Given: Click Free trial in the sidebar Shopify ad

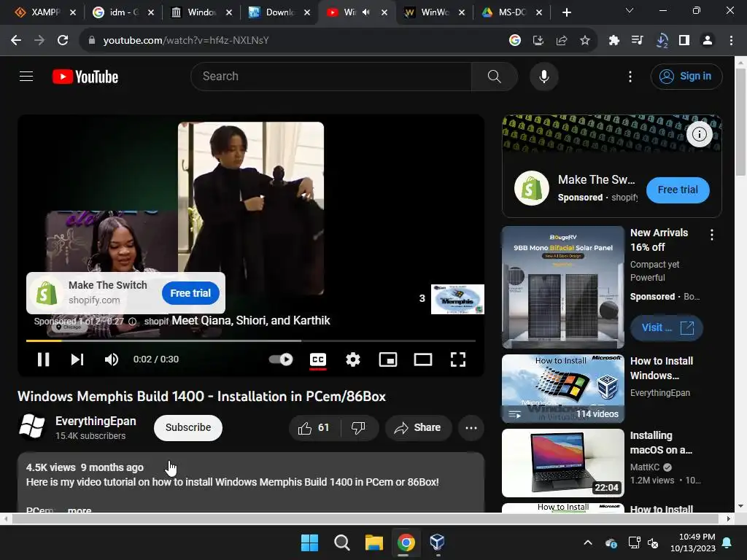Looking at the screenshot, I should (x=678, y=190).
